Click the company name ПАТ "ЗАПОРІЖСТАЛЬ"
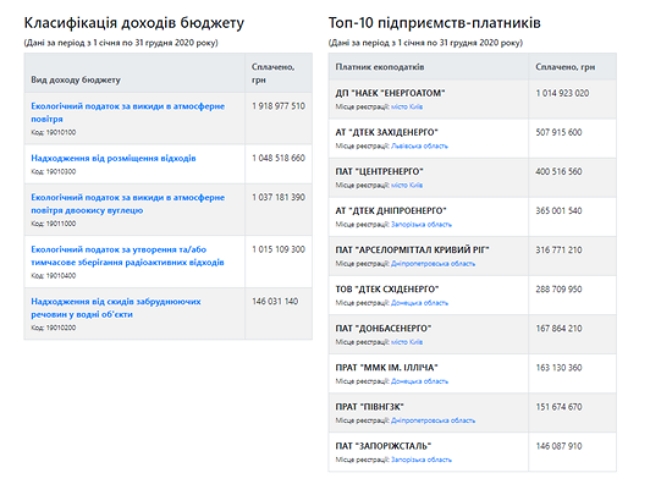Image resolution: width=650 pixels, height=484 pixels. click(383, 446)
